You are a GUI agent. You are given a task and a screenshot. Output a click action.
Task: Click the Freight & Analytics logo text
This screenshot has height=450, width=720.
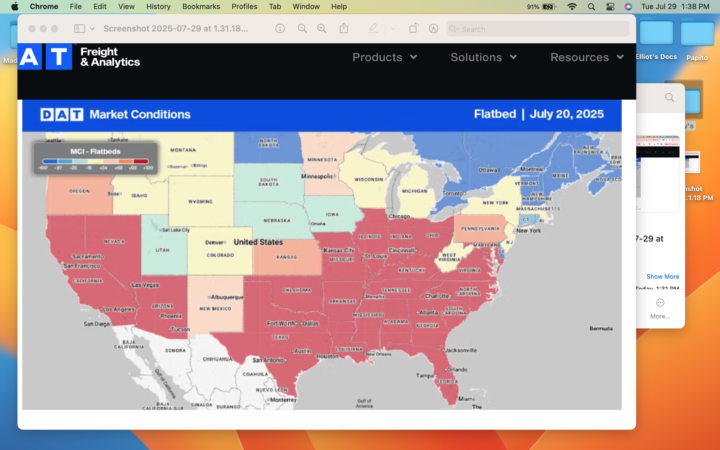[110, 57]
